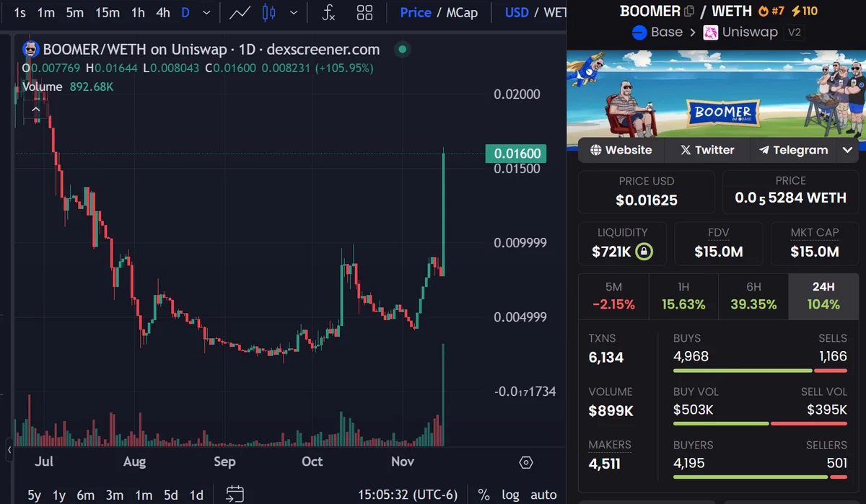Select the 1h interval
The image size is (866, 504).
[x=138, y=12]
